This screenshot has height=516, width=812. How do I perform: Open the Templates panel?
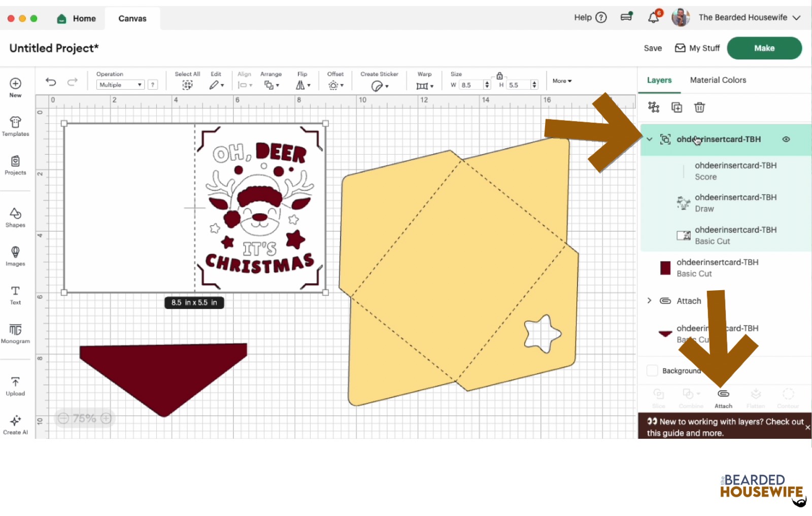(x=15, y=126)
